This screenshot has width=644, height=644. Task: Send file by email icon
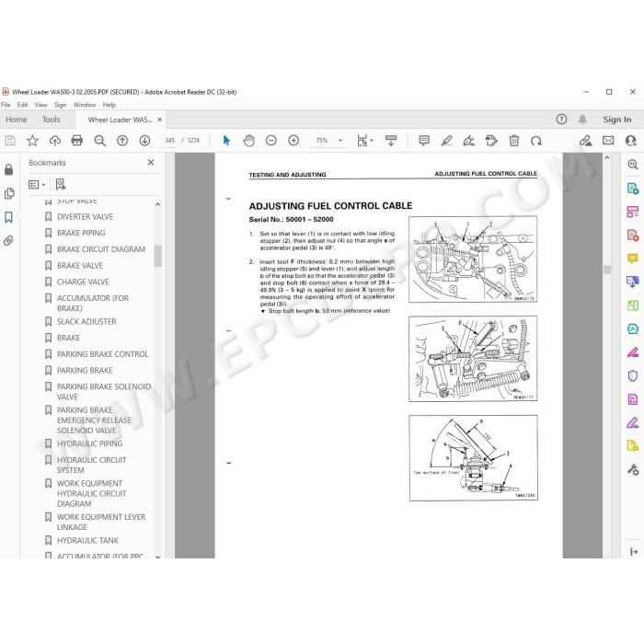[x=608, y=141]
